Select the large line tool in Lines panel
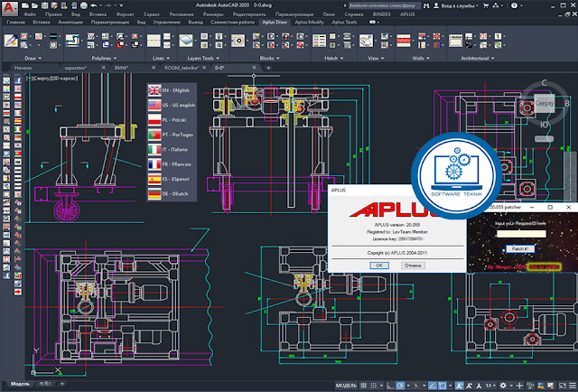 click(154, 41)
